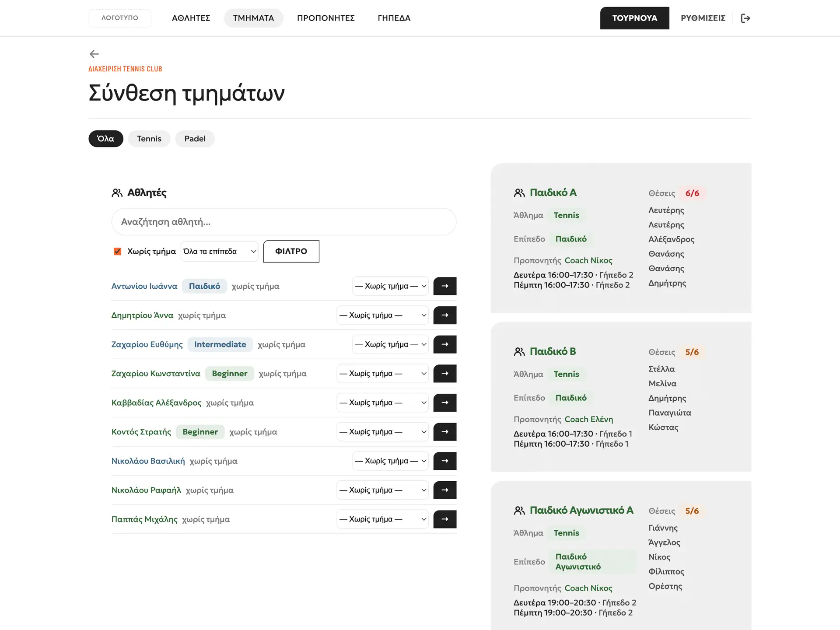Image resolution: width=840 pixels, height=630 pixels.
Task: Open the ΤΟΥΡΝΟΥΑ button
Action: 635,18
